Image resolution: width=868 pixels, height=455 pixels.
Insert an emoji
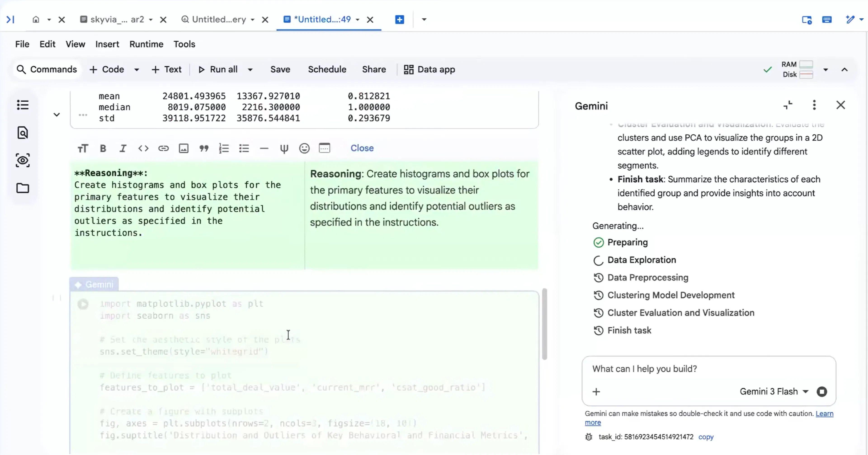(304, 148)
